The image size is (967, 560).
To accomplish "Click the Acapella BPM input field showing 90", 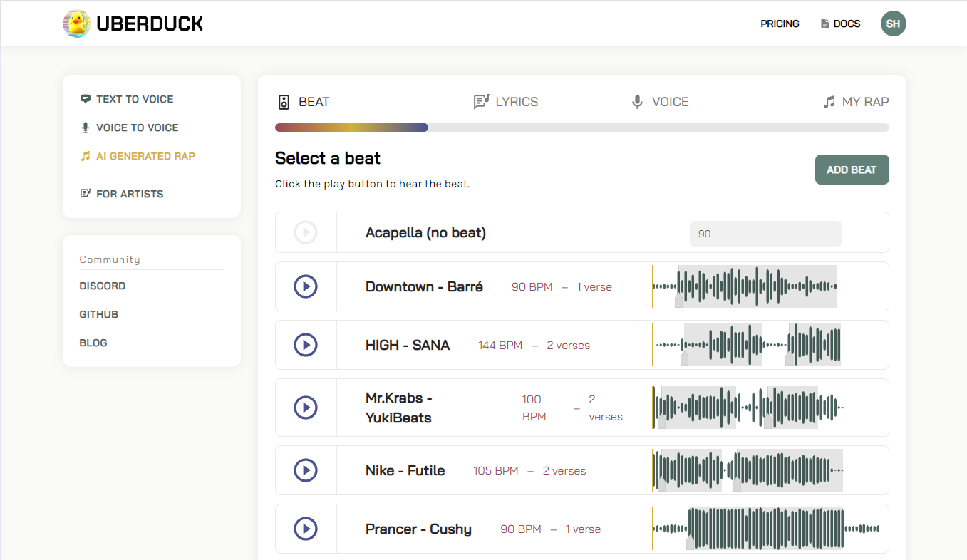I will click(765, 234).
